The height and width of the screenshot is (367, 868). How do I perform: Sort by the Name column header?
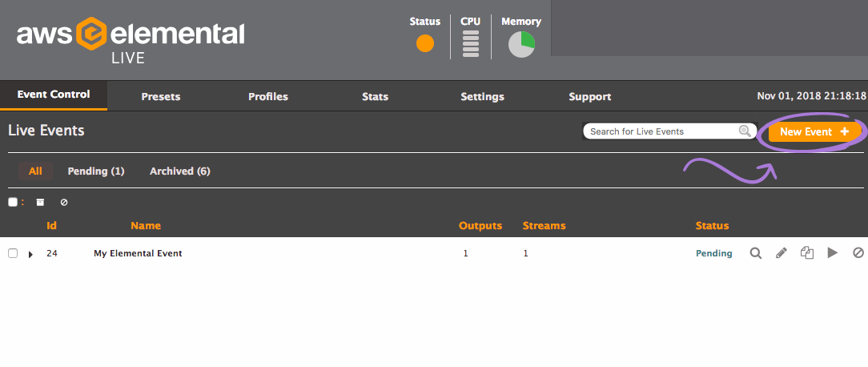tap(146, 226)
